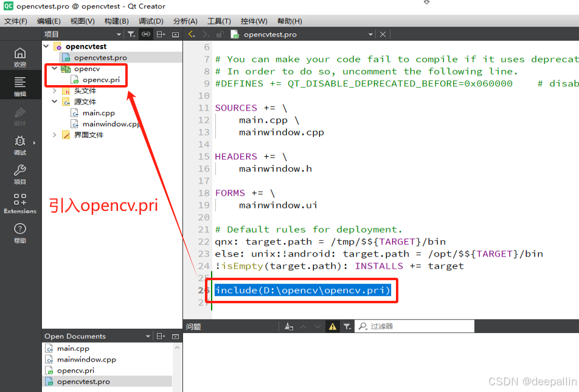Open the project view selector dropdown
The width and height of the screenshot is (579, 392).
click(119, 34)
